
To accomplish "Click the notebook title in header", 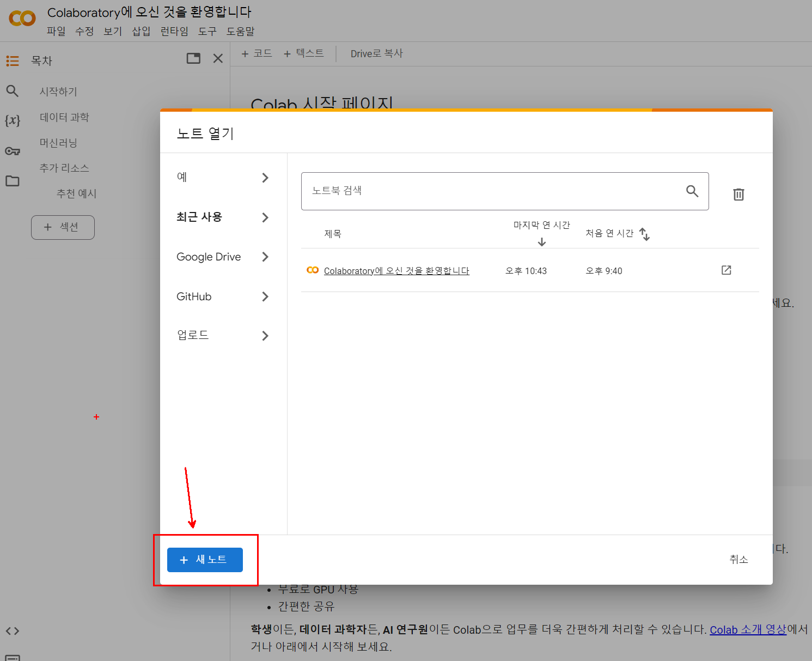I will pos(149,12).
